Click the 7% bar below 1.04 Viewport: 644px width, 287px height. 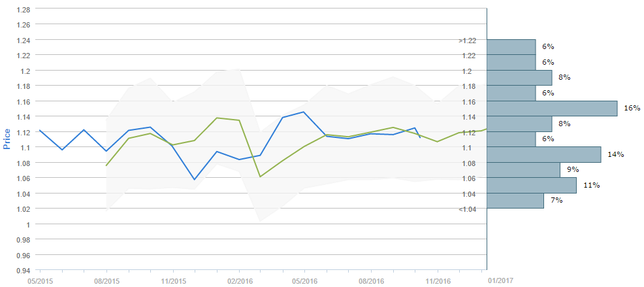coord(515,201)
